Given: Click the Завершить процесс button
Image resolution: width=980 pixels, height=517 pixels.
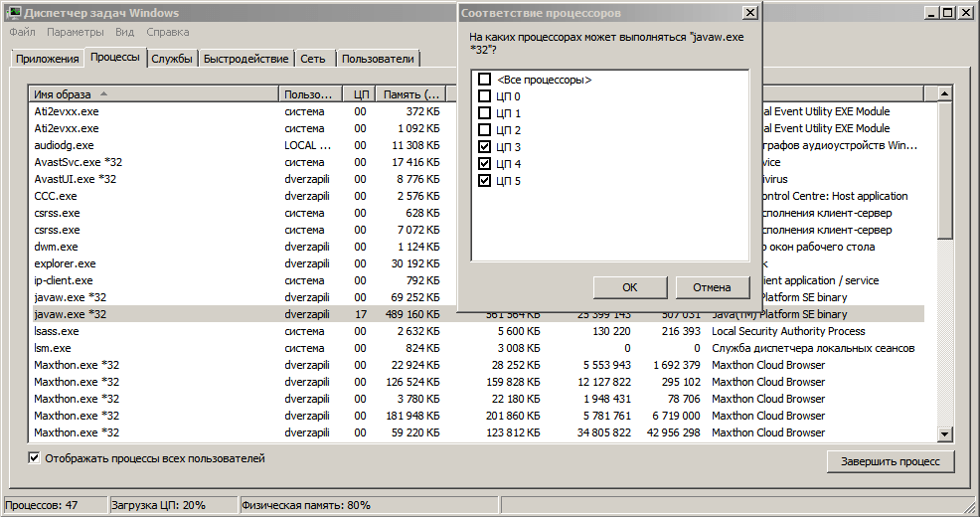Looking at the screenshot, I should pyautogui.click(x=891, y=462).
